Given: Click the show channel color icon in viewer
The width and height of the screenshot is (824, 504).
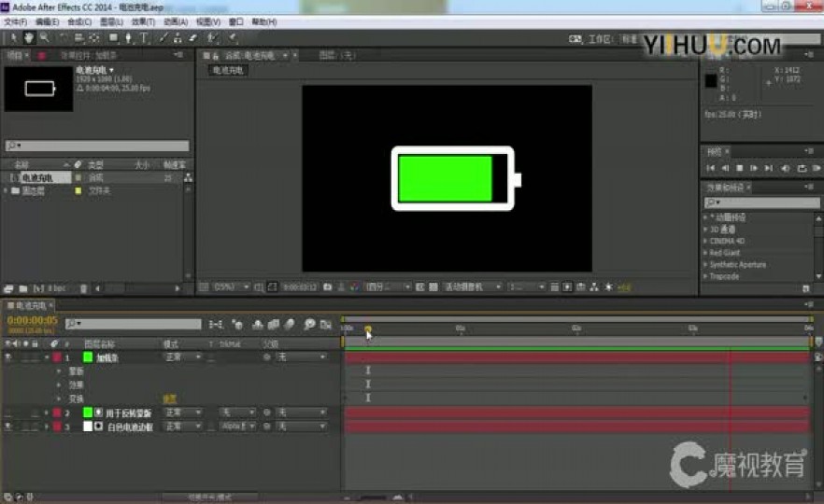Looking at the screenshot, I should [x=354, y=287].
